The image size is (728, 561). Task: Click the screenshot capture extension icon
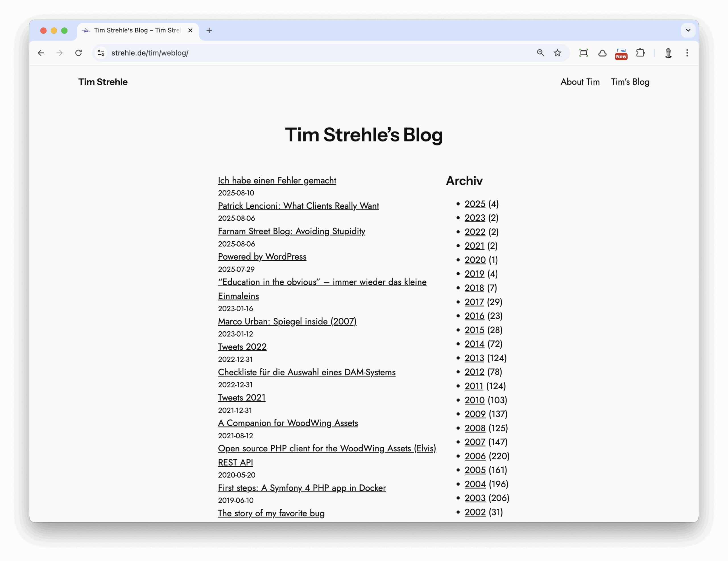coord(583,53)
